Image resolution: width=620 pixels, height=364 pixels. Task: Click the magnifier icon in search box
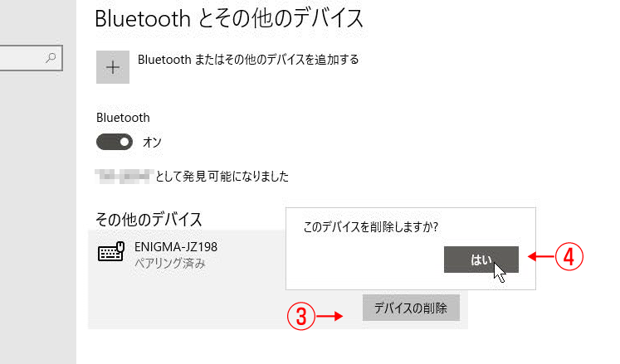pyautogui.click(x=51, y=58)
